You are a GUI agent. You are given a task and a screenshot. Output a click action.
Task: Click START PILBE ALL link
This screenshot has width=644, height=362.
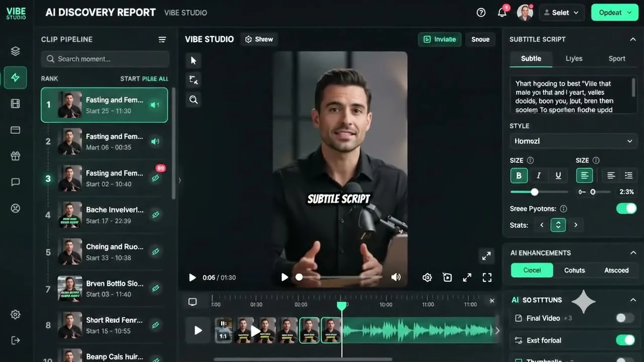click(x=144, y=78)
